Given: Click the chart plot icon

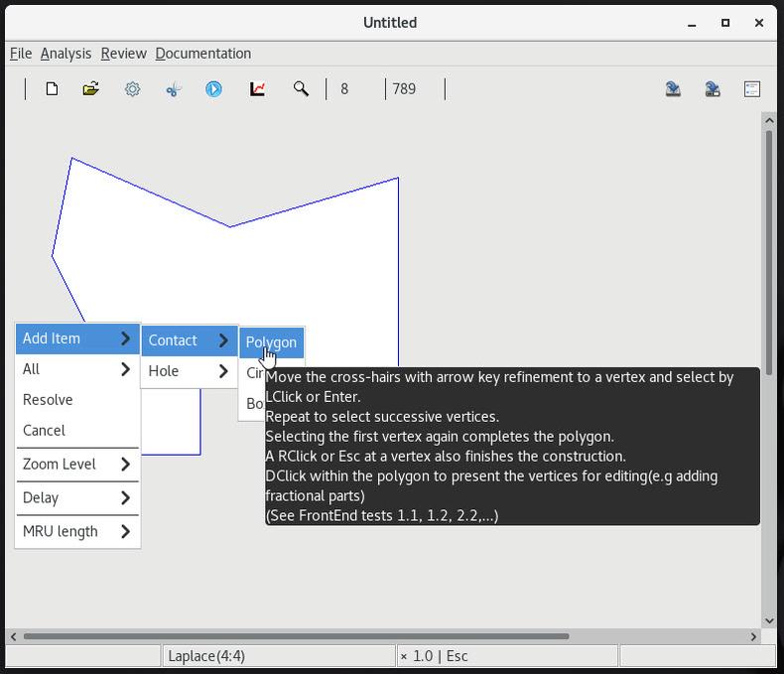Looking at the screenshot, I should 257,89.
